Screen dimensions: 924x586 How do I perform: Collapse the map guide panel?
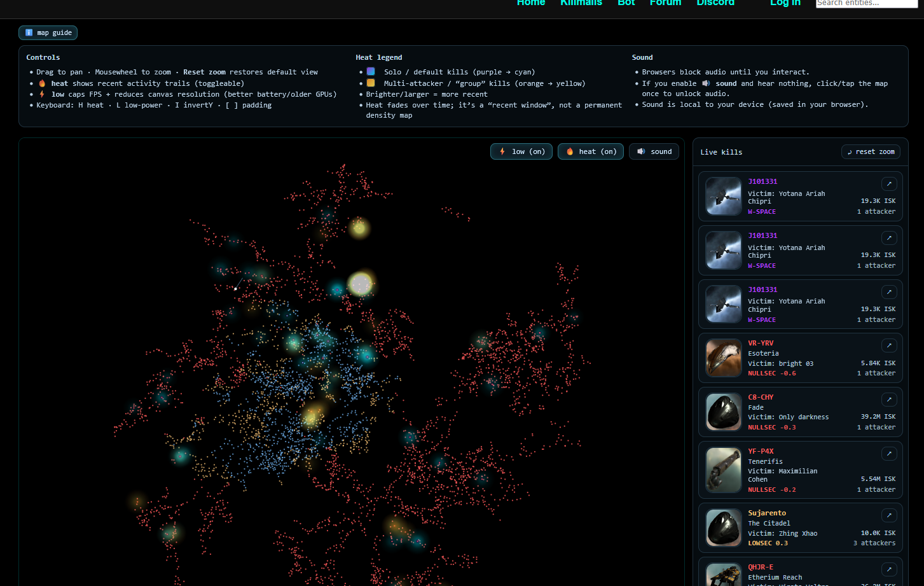[x=48, y=32]
